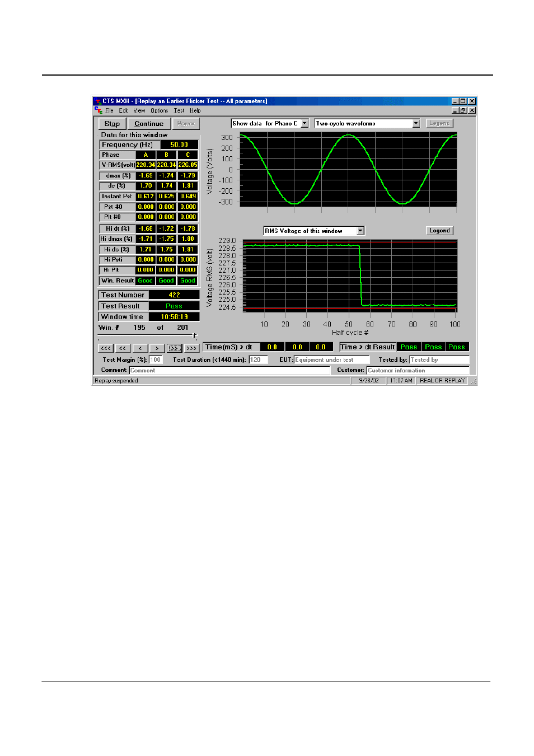Maximize the CTS MXH main window
534x756 pixels.
(463, 101)
